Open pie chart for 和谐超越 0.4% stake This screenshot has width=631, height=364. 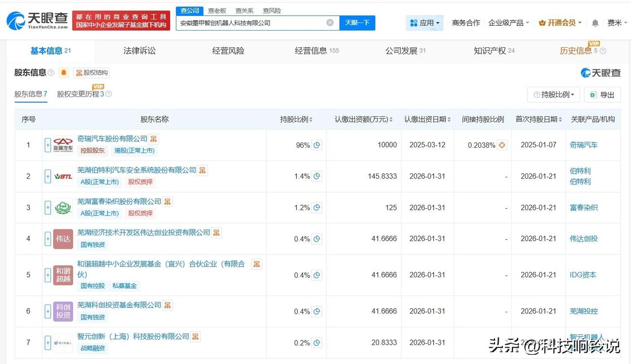pos(317,275)
